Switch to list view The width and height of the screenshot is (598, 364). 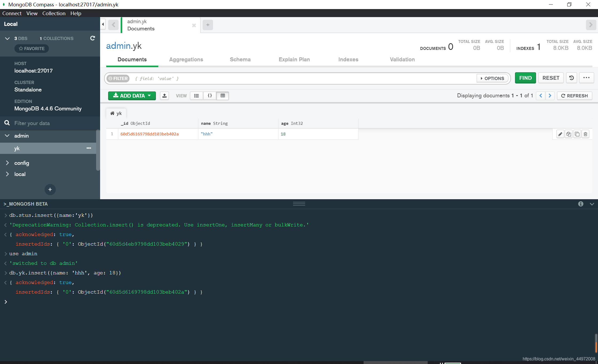tap(196, 96)
